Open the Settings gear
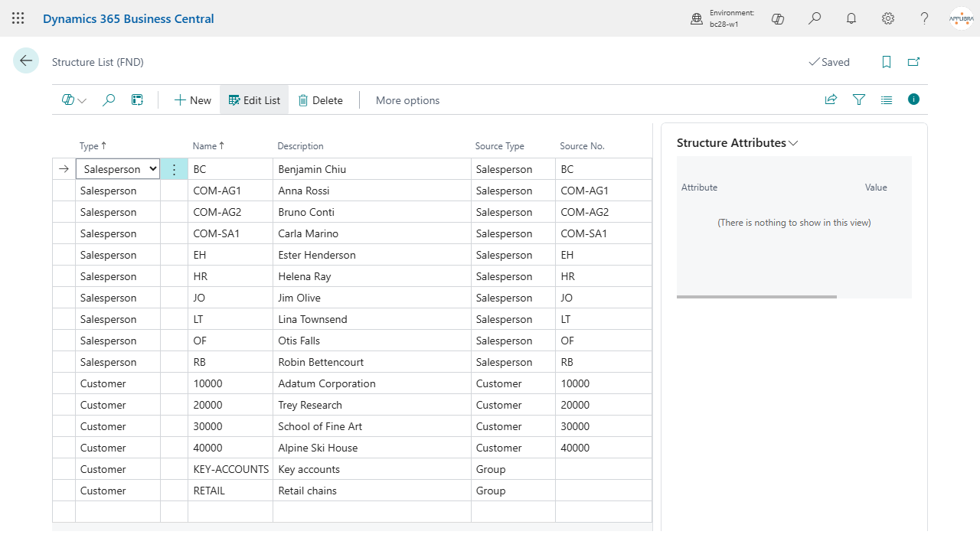Viewport: 980px width, 551px height. point(888,18)
